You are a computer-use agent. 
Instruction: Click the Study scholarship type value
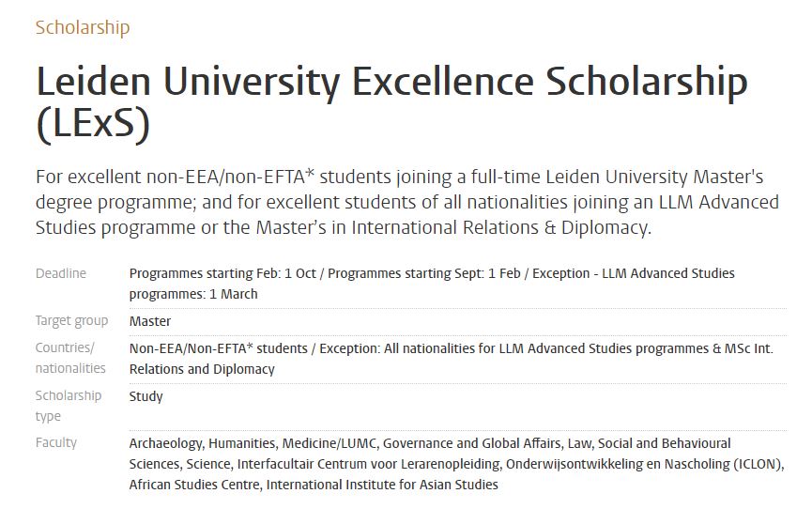[146, 396]
